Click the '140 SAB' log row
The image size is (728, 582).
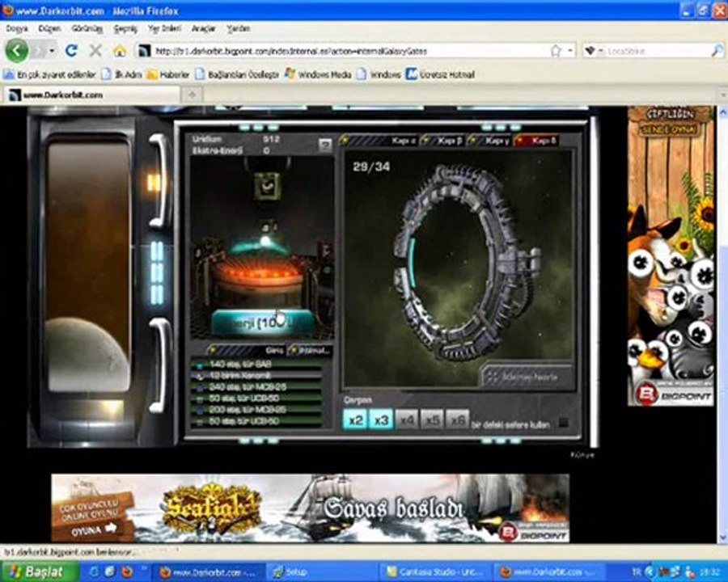(x=256, y=365)
